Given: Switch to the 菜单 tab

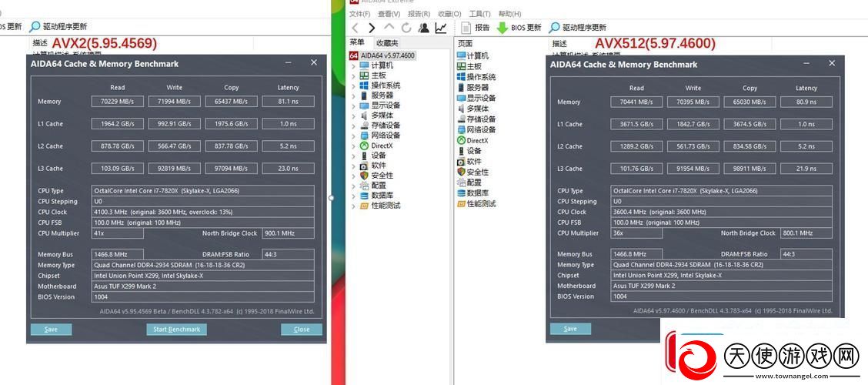Looking at the screenshot, I should [358, 42].
